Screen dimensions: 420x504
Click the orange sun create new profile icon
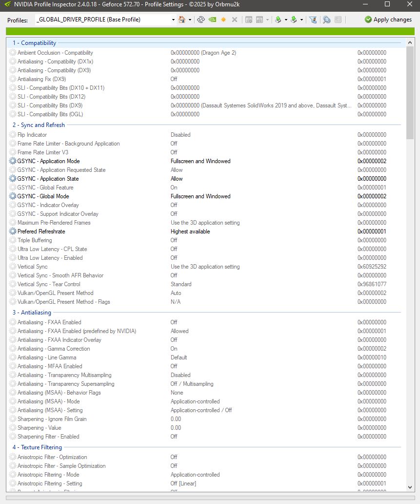point(223,20)
